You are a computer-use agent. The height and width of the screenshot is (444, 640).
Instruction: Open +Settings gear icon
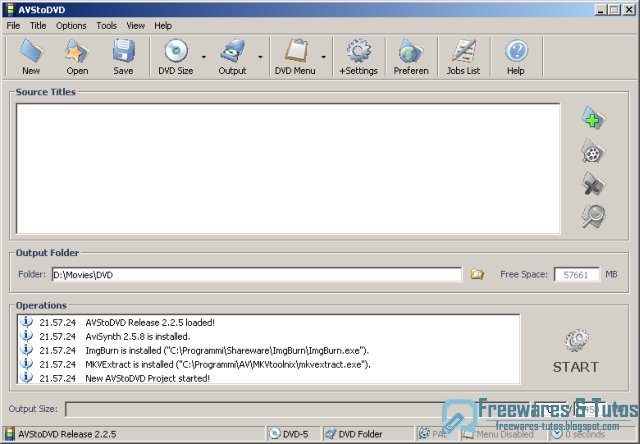point(358,51)
